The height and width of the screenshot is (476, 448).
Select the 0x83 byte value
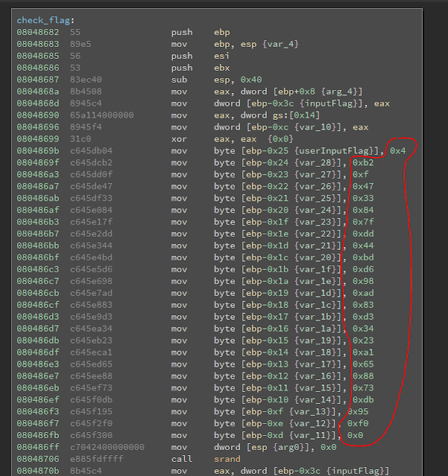363,305
